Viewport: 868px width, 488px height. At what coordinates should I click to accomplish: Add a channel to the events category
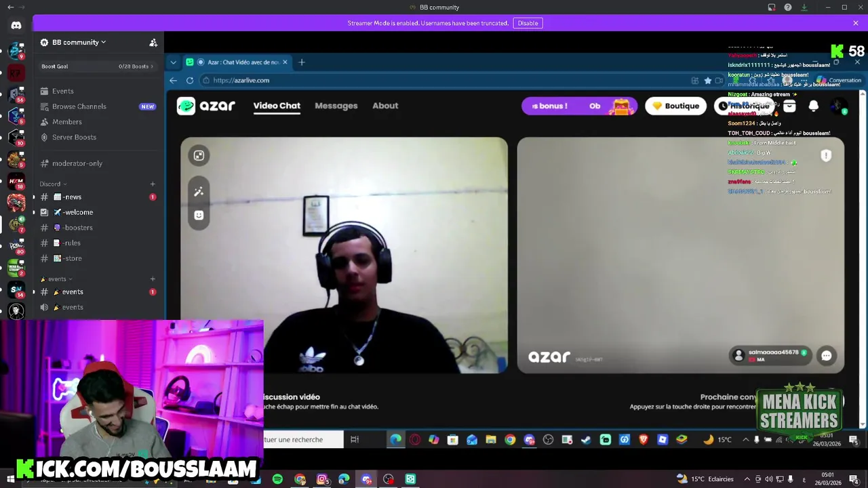coord(153,279)
